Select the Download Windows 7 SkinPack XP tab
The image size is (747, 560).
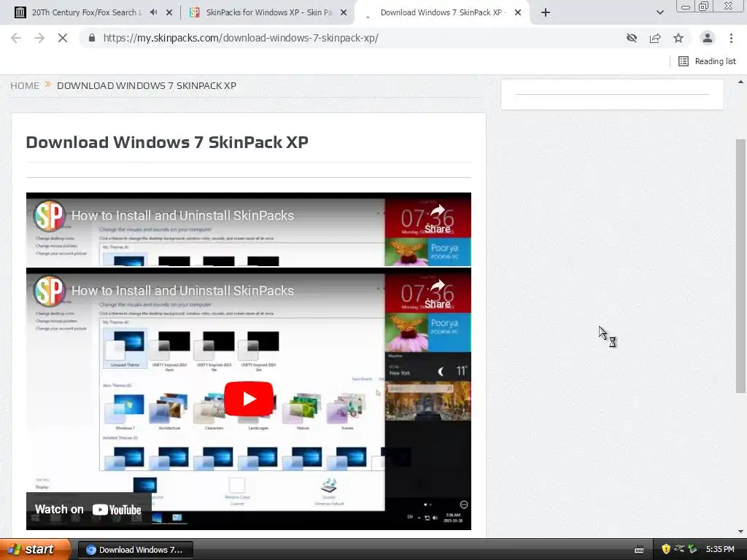(x=443, y=12)
